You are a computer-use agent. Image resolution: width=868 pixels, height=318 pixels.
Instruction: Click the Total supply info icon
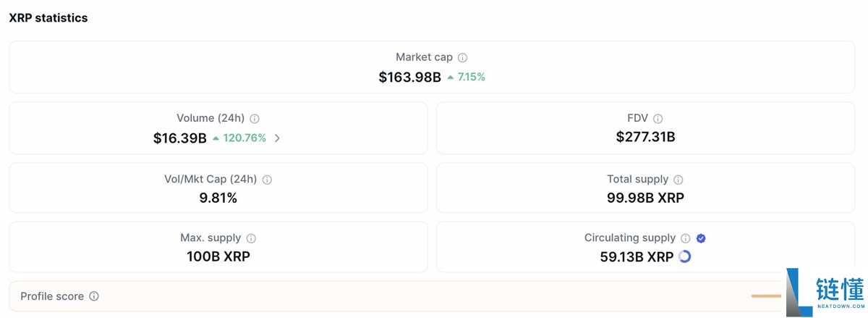(678, 180)
